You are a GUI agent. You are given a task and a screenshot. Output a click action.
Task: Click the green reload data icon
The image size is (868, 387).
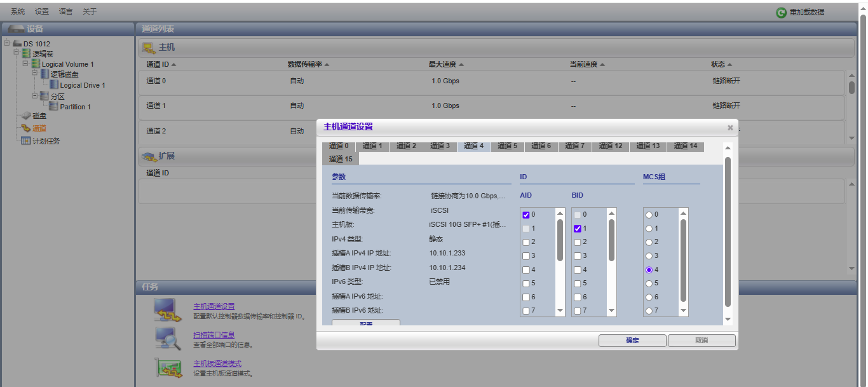pyautogui.click(x=781, y=13)
